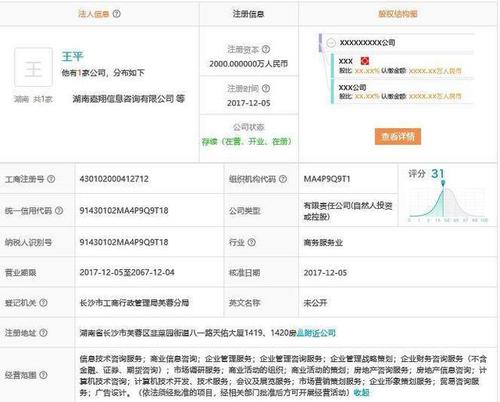Click red badge icon beside XXX shareholder
The height and width of the screenshot is (402, 500).
click(365, 61)
